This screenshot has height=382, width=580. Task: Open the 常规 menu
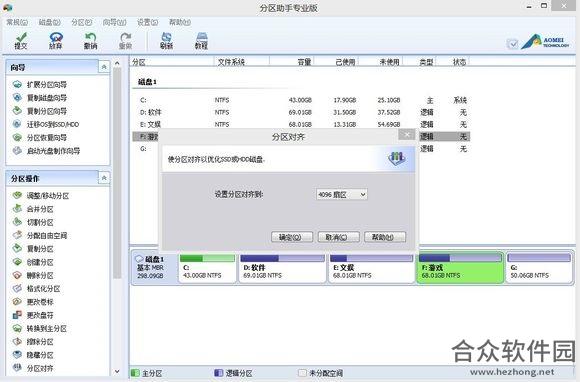point(17,22)
